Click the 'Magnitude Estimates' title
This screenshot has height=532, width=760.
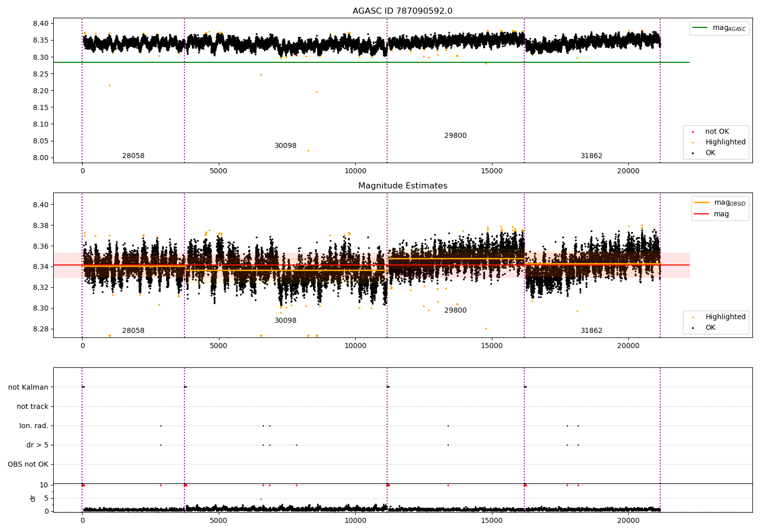click(402, 186)
